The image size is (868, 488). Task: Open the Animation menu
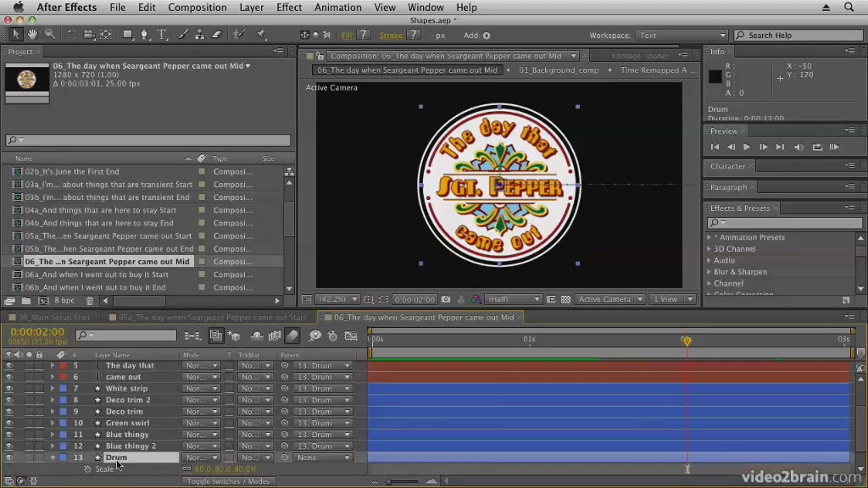pos(337,7)
